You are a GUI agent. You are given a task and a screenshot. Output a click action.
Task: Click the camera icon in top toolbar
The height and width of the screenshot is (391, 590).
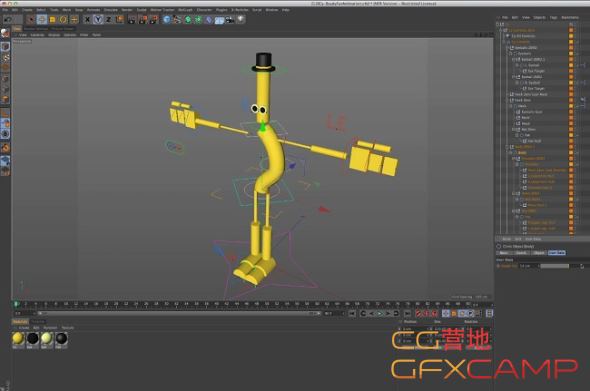(x=230, y=19)
